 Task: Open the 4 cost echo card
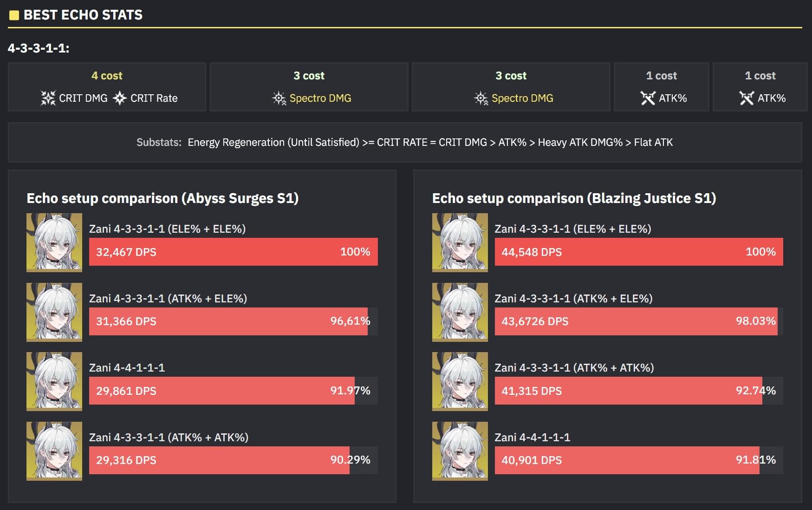point(107,87)
